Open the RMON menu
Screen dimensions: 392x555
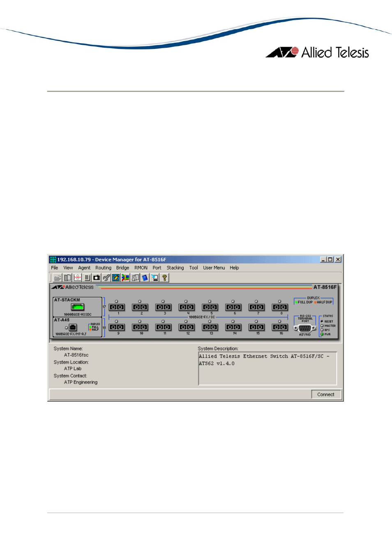pos(141,268)
